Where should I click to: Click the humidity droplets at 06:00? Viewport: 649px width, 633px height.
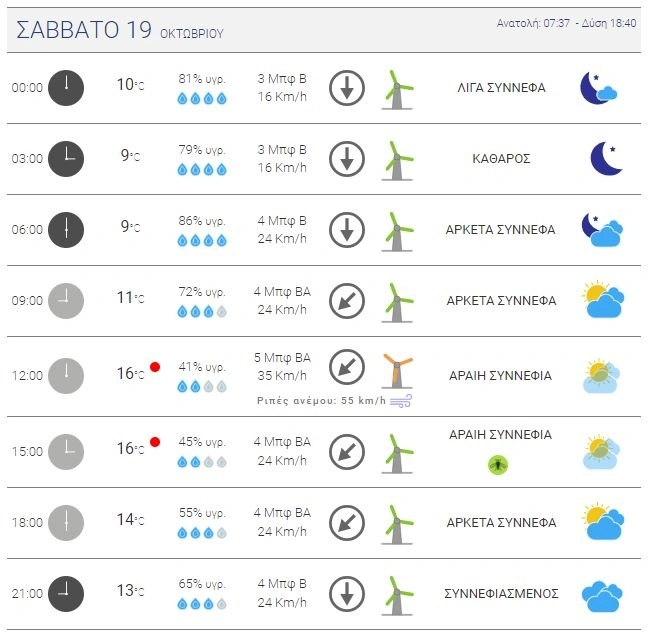click(202, 240)
